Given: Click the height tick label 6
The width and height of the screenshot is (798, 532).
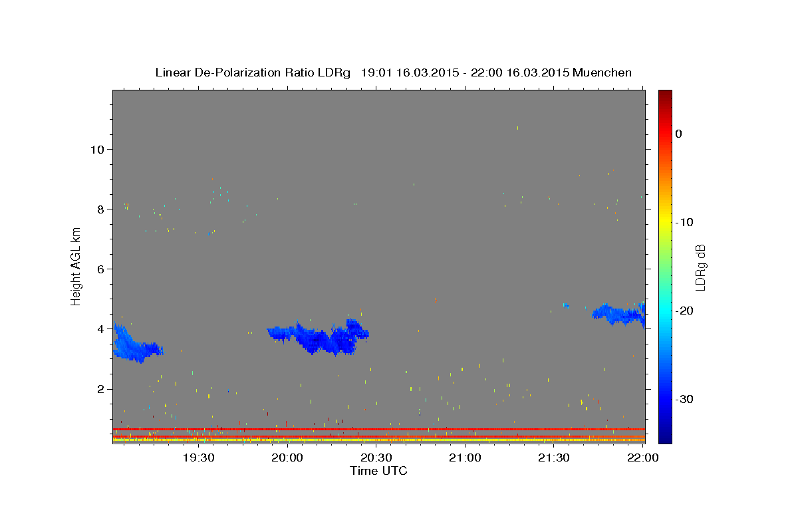Looking at the screenshot, I should tap(100, 269).
